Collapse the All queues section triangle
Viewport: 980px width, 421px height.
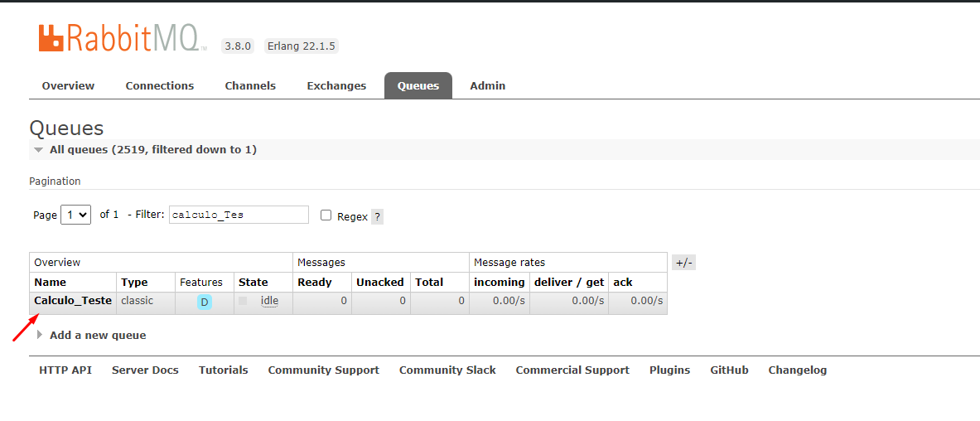coord(39,150)
